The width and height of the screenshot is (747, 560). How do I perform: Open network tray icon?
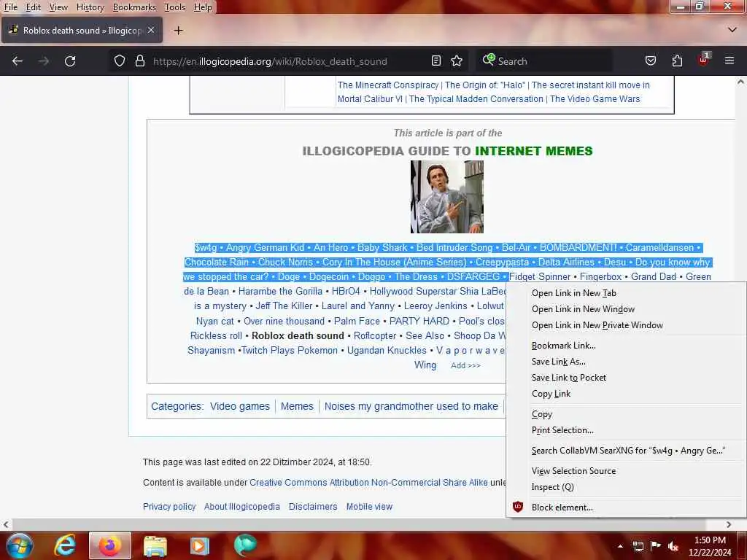(638, 546)
